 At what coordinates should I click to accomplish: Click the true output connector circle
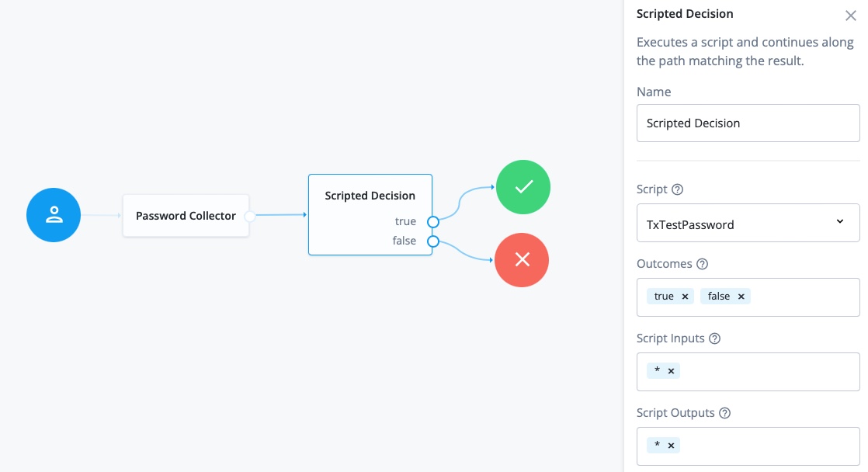pyautogui.click(x=433, y=222)
